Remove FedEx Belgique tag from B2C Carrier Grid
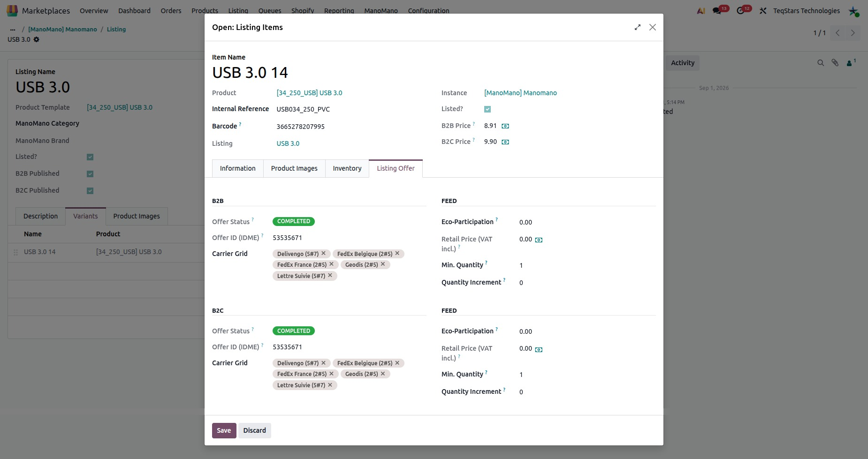 tap(397, 362)
